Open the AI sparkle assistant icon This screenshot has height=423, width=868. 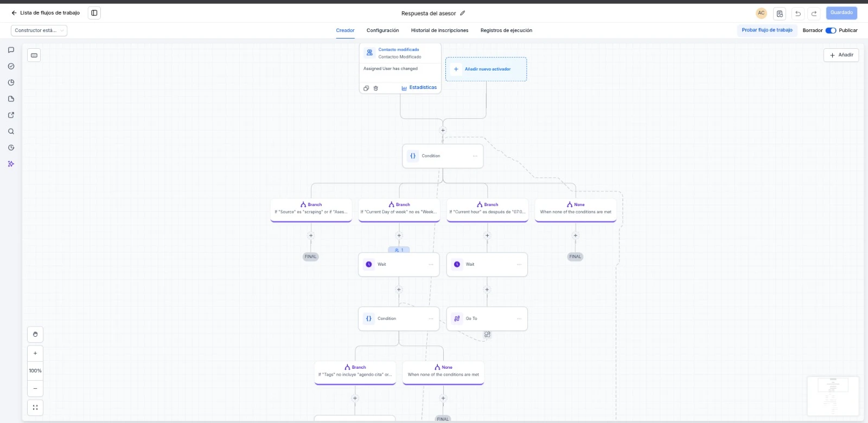(x=11, y=164)
